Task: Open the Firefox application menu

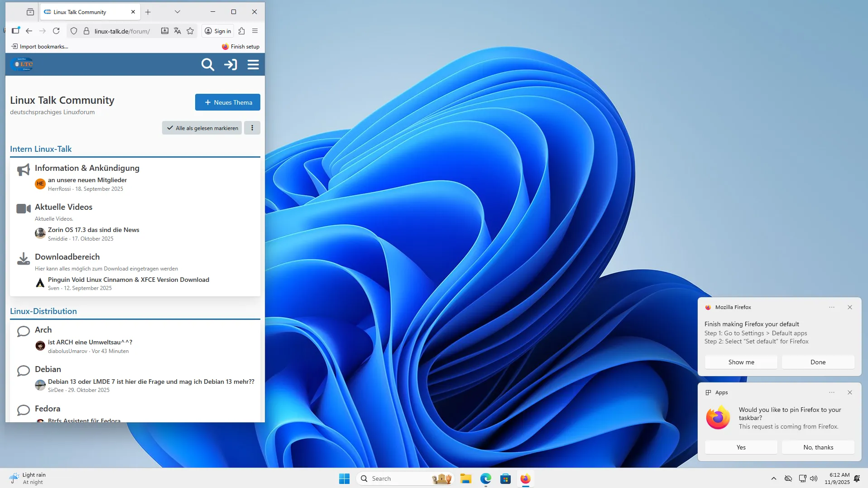Action: (x=255, y=31)
